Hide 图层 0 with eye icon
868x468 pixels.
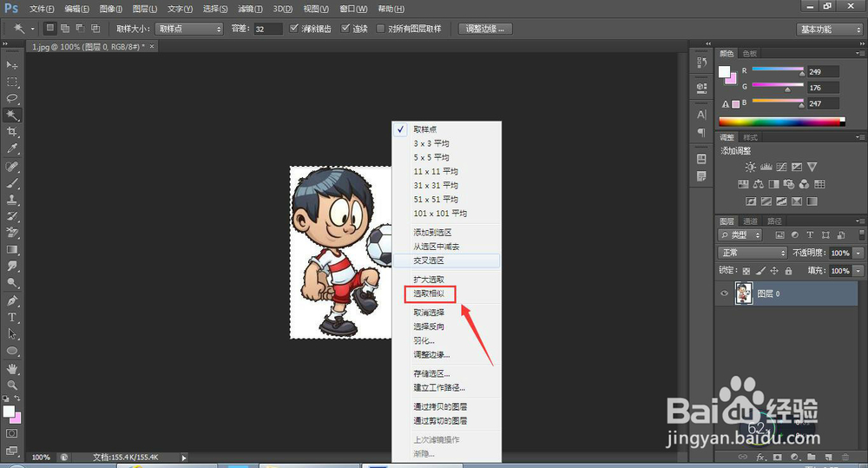(x=724, y=293)
